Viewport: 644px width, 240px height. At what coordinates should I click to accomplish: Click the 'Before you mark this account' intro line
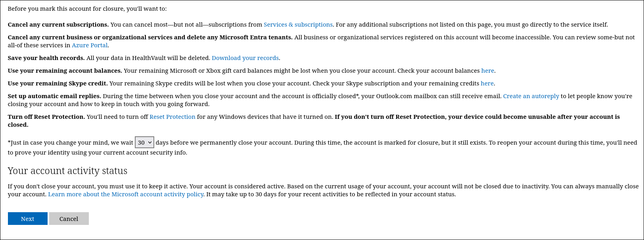(87, 9)
